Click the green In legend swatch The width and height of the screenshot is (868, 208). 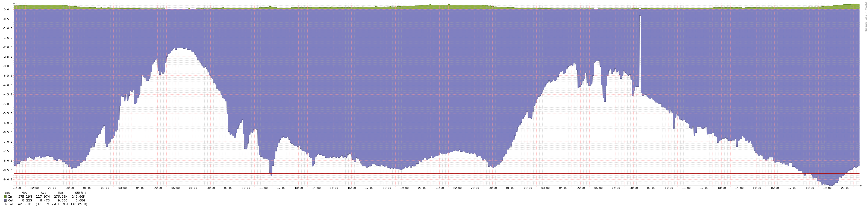[5, 197]
